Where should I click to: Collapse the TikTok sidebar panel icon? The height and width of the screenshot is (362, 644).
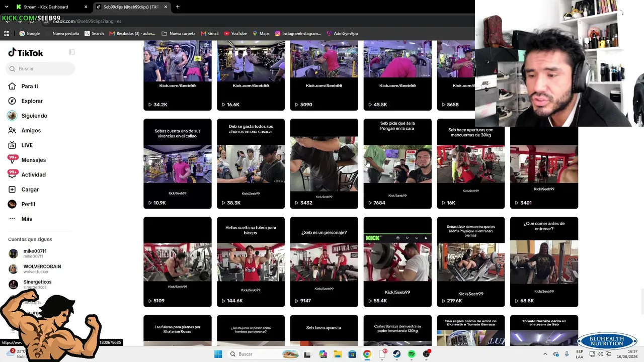(x=72, y=52)
